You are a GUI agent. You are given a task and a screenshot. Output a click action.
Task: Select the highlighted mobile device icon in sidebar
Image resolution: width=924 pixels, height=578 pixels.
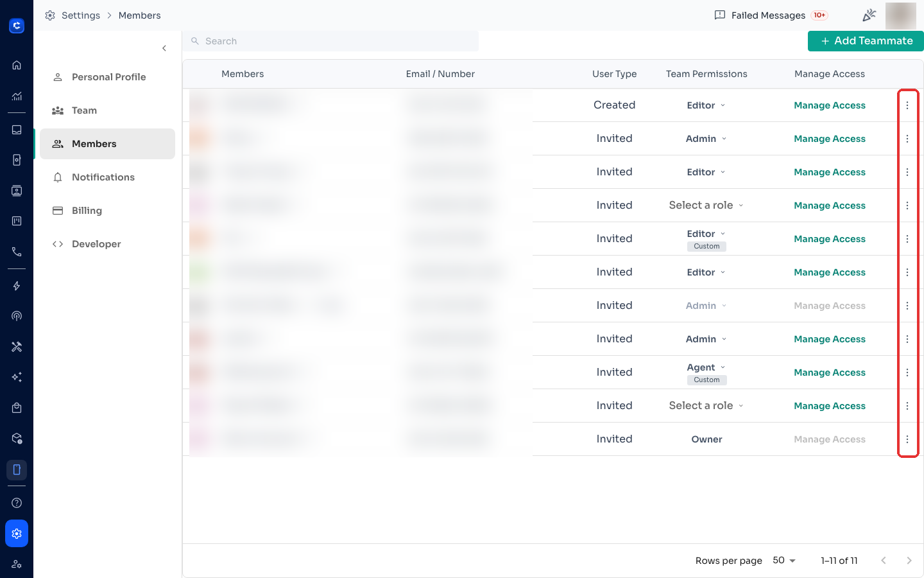coord(17,469)
